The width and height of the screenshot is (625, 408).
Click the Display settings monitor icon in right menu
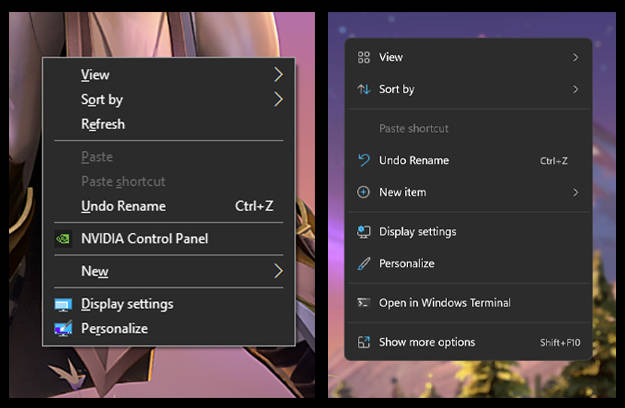tap(364, 231)
